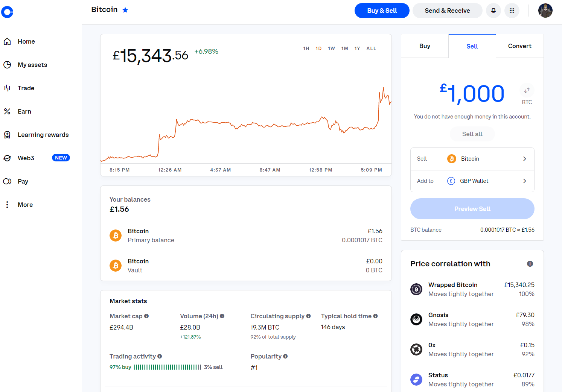The height and width of the screenshot is (392, 562).
Task: Select the 1M chart range
Action: [345, 49]
